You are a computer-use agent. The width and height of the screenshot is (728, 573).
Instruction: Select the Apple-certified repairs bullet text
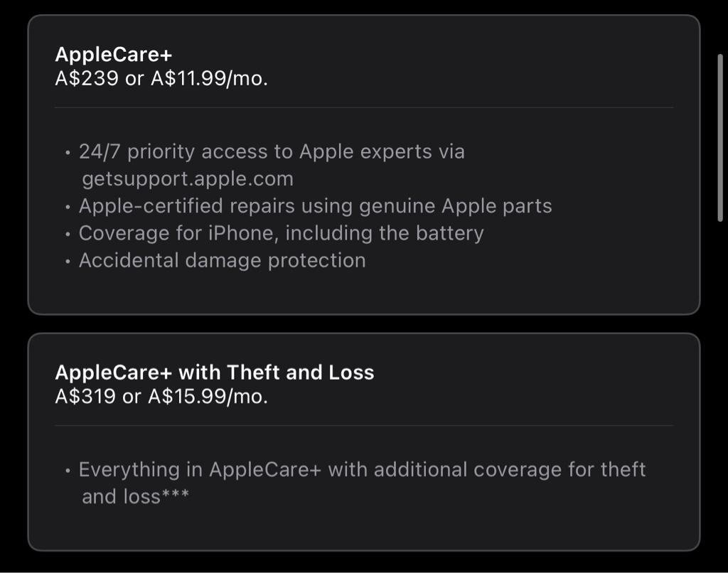[315, 206]
